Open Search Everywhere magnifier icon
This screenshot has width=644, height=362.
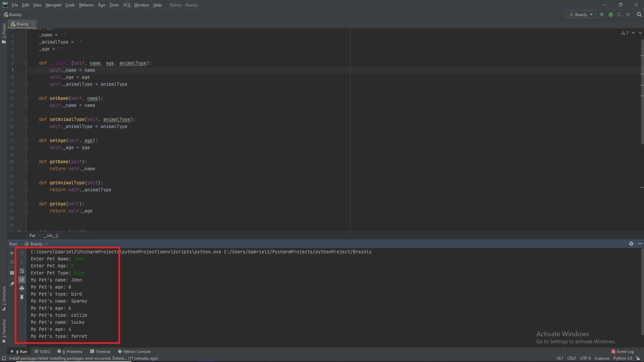click(x=639, y=14)
